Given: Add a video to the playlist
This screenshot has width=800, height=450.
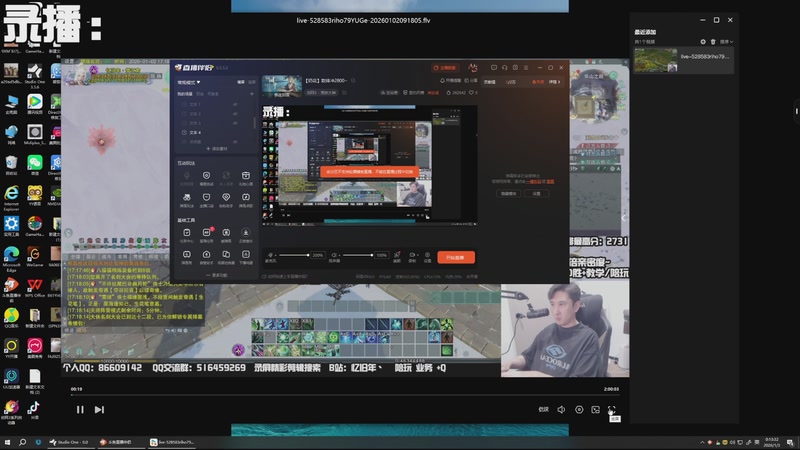Looking at the screenshot, I should (703, 42).
